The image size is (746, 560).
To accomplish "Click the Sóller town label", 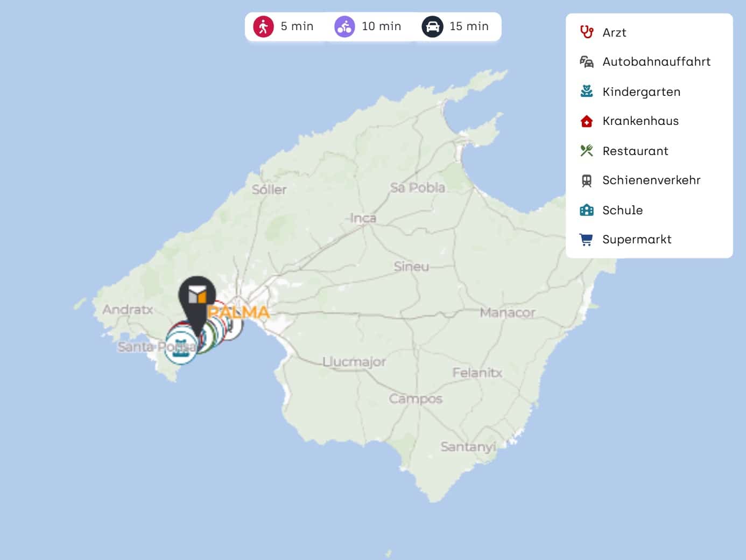I will (269, 190).
